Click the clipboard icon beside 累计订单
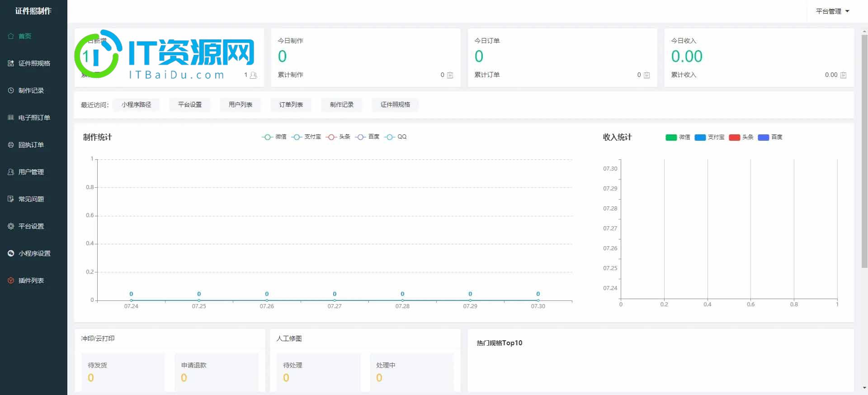The height and width of the screenshot is (395, 868). tap(646, 75)
